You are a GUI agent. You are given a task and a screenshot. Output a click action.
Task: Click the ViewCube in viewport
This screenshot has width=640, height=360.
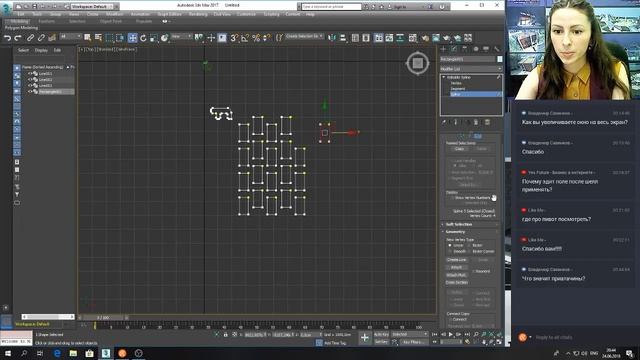[418, 63]
